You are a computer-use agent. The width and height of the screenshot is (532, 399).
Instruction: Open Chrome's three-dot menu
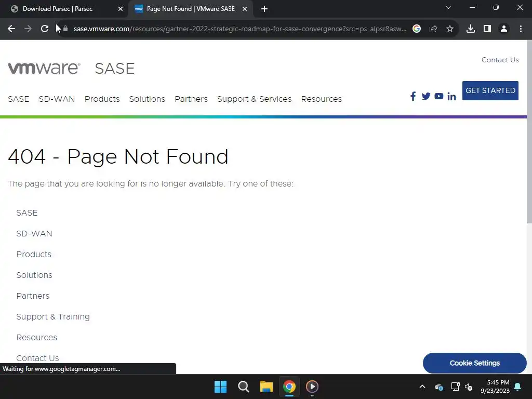[521, 29]
